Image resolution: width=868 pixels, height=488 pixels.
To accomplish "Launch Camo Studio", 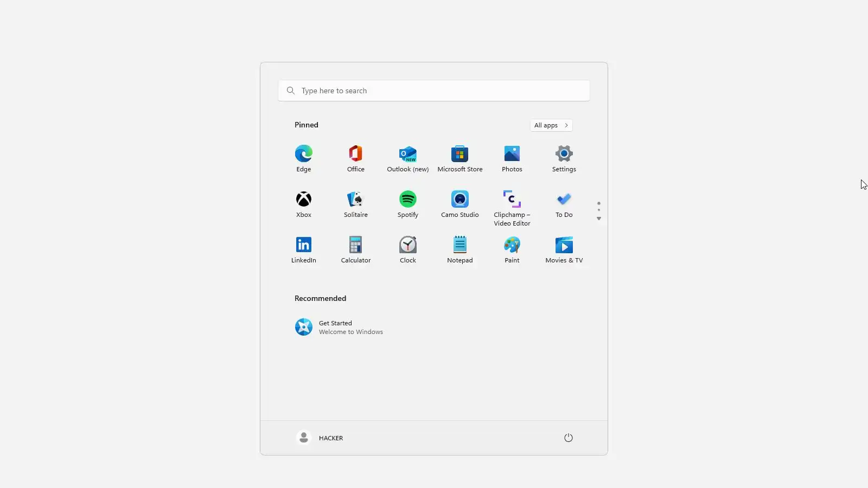I will pyautogui.click(x=460, y=204).
